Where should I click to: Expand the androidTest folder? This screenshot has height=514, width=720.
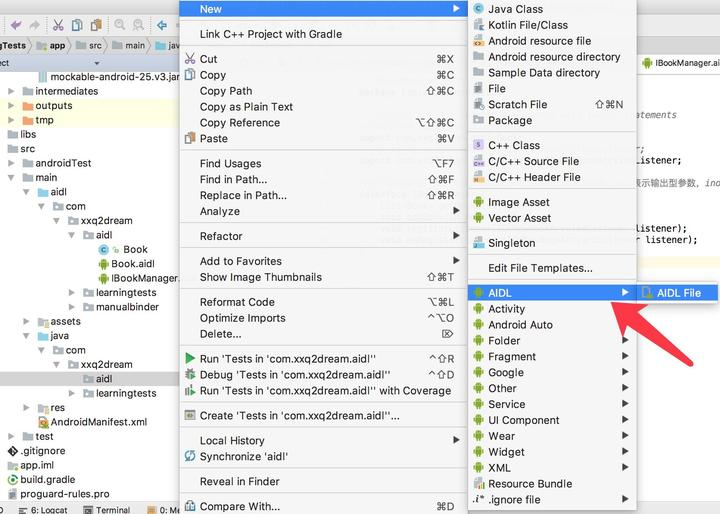(x=11, y=163)
